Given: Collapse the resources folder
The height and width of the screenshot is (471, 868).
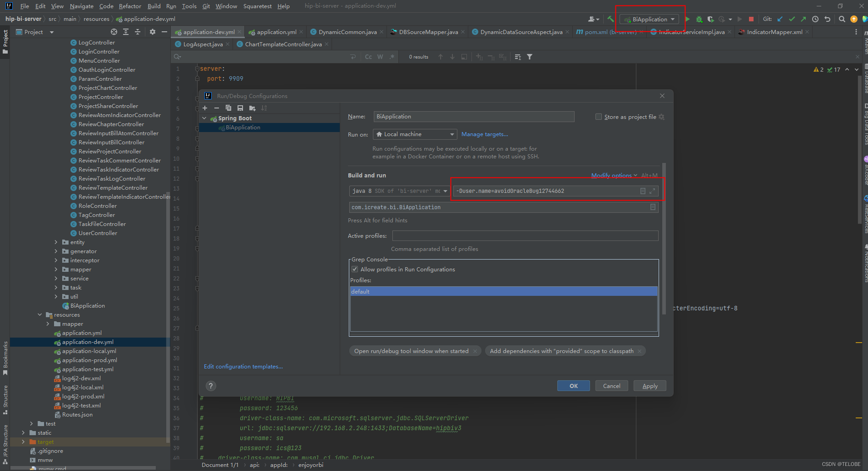Looking at the screenshot, I should [40, 315].
